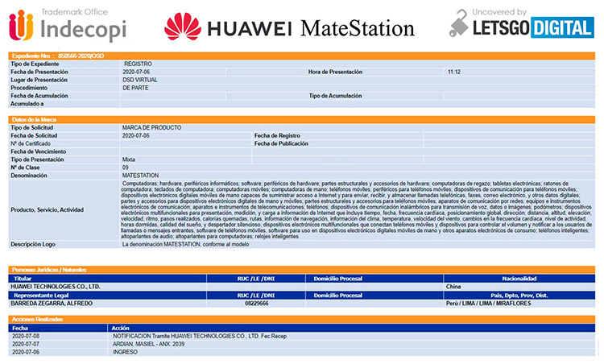This screenshot has height=364, width=604.
Task: Click the 'DSD VIRTUAL' value
Action: click(x=140, y=80)
